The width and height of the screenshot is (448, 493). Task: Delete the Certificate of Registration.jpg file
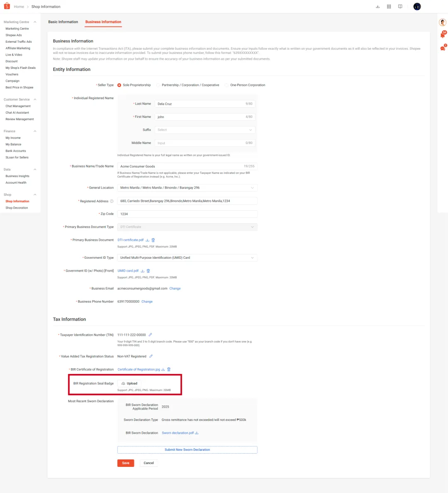169,369
